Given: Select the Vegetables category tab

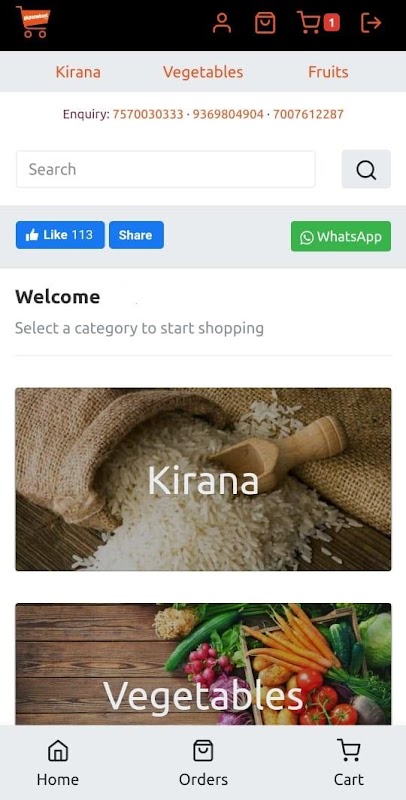Looking at the screenshot, I should (203, 72).
